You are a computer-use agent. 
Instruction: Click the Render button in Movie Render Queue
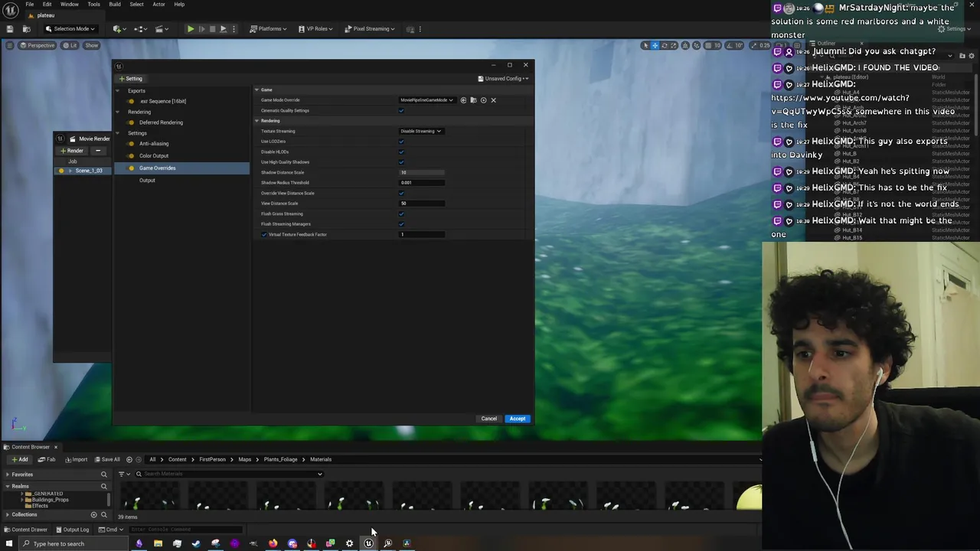[72, 151]
